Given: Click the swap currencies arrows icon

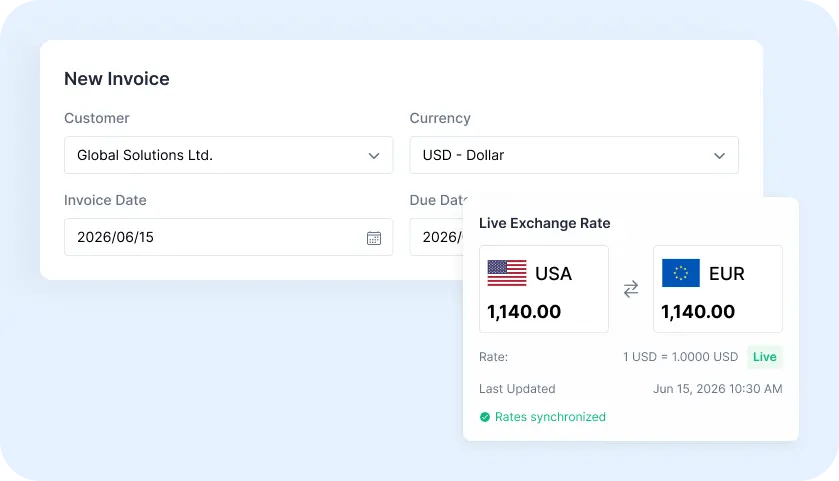Looking at the screenshot, I should [x=631, y=289].
